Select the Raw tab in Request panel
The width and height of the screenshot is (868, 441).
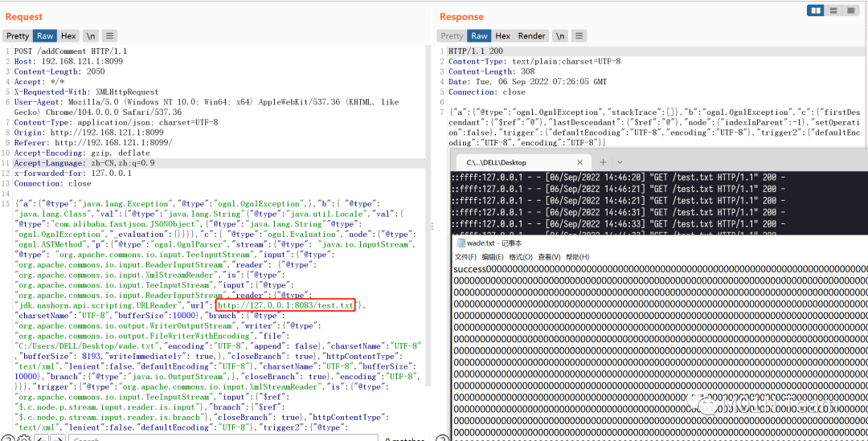tap(45, 36)
